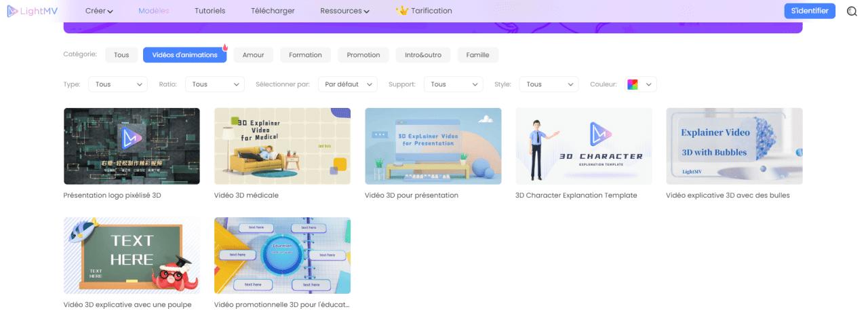Open the 3D Character template thumbnail

point(584,146)
